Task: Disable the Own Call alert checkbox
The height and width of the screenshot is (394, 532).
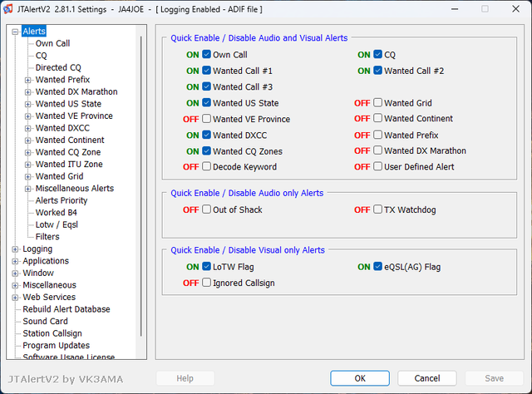Action: point(207,54)
